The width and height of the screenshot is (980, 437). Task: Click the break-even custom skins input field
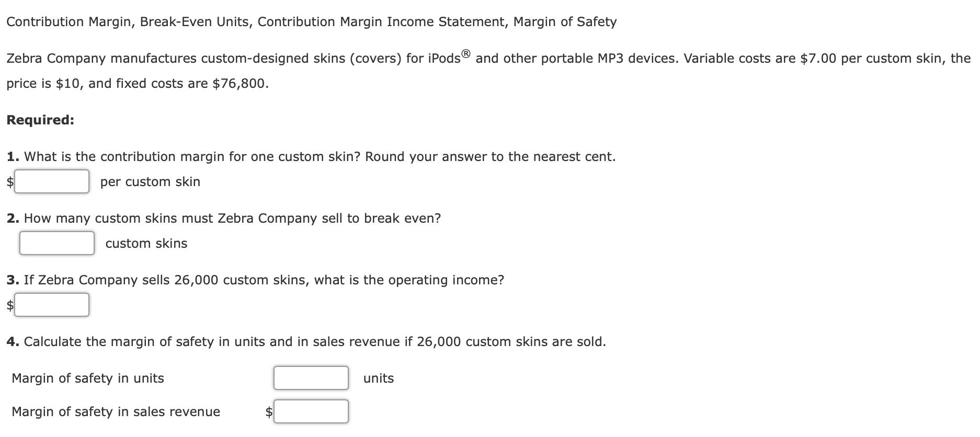point(56,243)
